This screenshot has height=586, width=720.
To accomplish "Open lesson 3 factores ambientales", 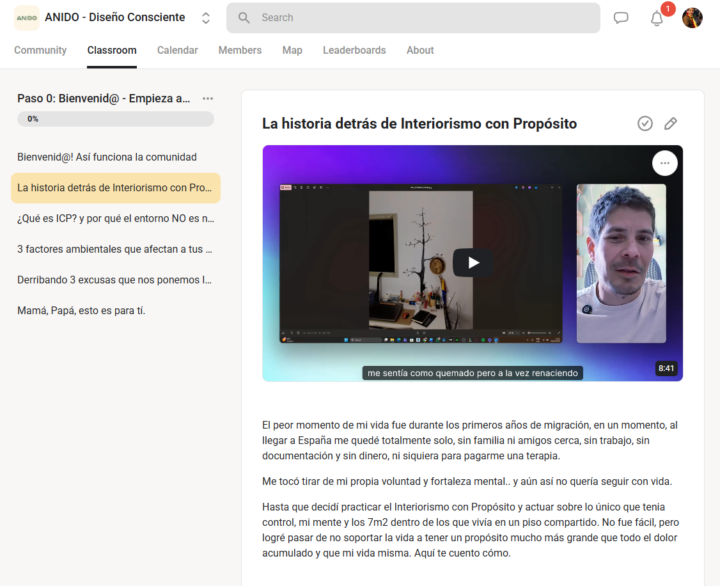I will 115,249.
